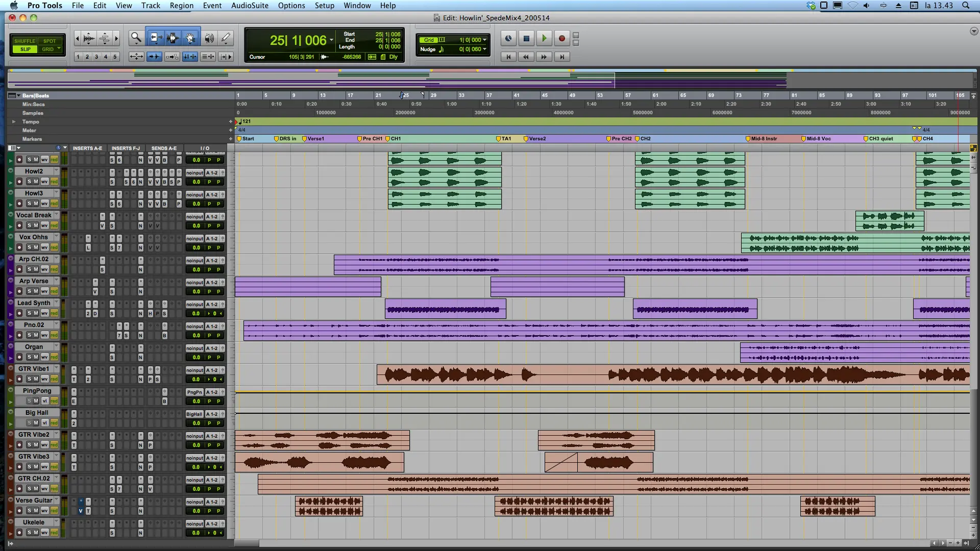Toggle Mirrored MIDI Editing button
Viewport: 980px width, 551px height.
tap(172, 57)
